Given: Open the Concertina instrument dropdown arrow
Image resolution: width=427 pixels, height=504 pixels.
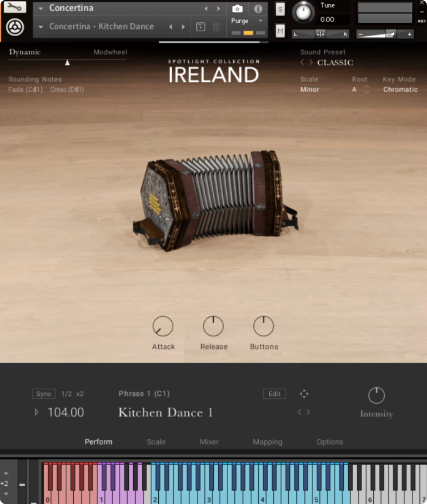Looking at the screenshot, I should (41, 8).
